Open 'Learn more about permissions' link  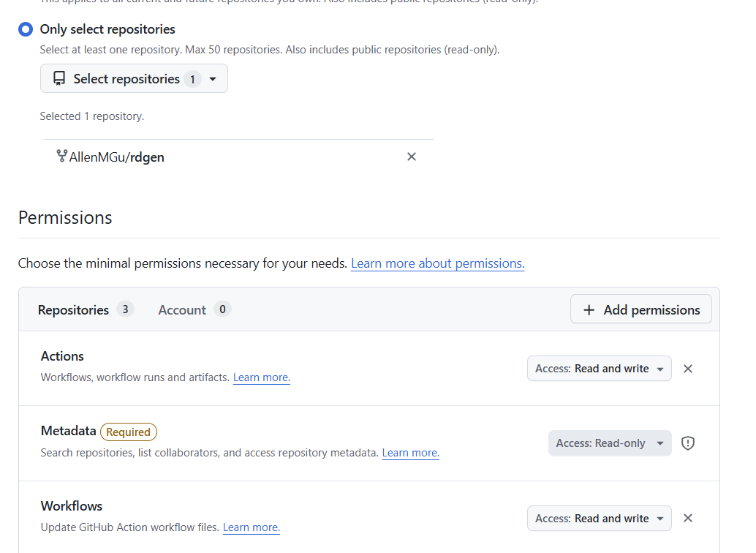coord(437,263)
